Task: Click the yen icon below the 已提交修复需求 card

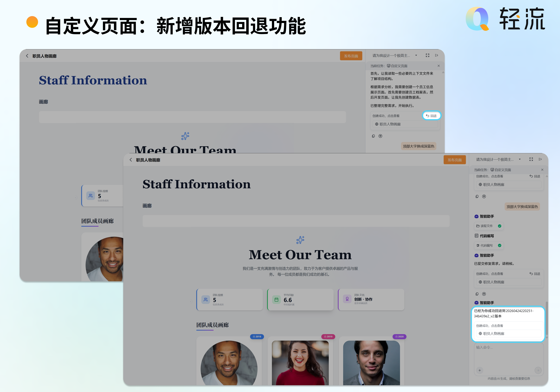Action: coord(484,294)
